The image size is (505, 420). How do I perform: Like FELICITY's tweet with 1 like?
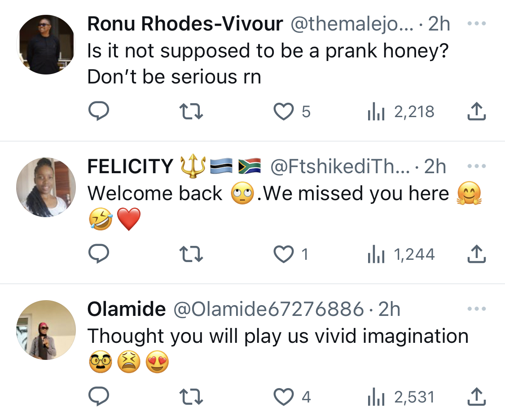[x=283, y=254]
